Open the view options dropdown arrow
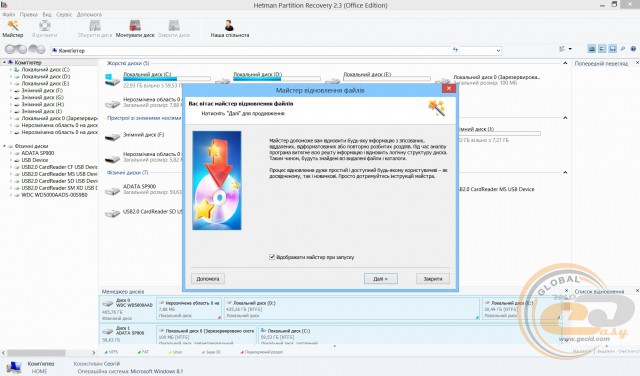The width and height of the screenshot is (640, 376). point(570,49)
